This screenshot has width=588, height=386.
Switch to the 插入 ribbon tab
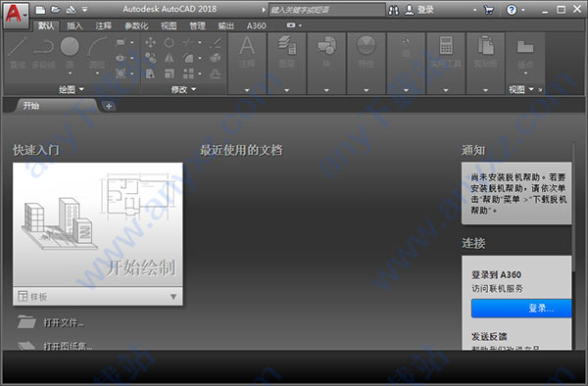74,25
